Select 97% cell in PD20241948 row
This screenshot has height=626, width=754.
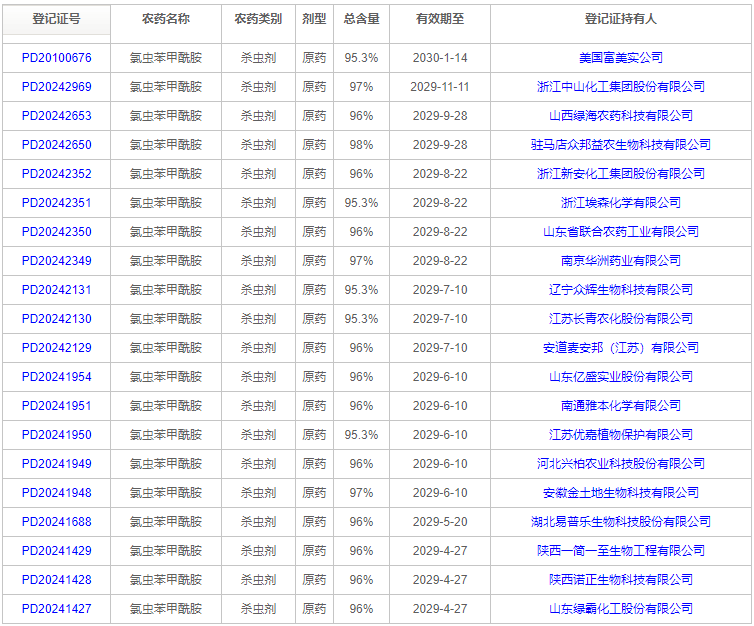pyautogui.click(x=362, y=493)
